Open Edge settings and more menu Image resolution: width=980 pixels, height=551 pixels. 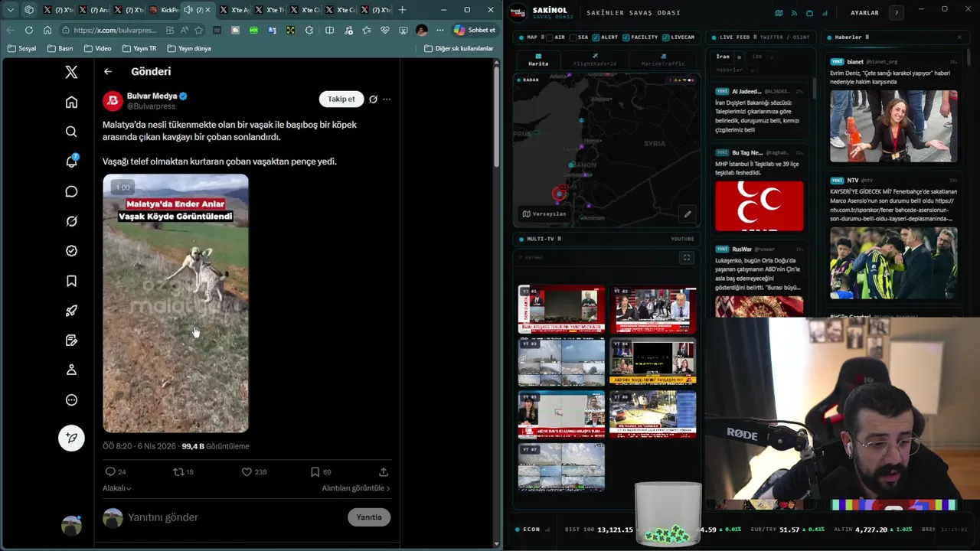pos(439,30)
